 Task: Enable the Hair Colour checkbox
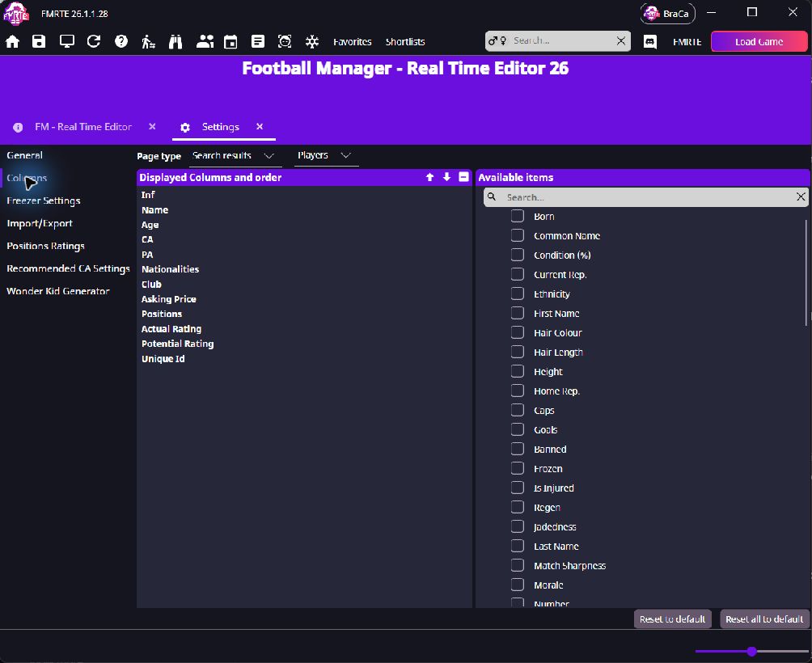click(518, 332)
